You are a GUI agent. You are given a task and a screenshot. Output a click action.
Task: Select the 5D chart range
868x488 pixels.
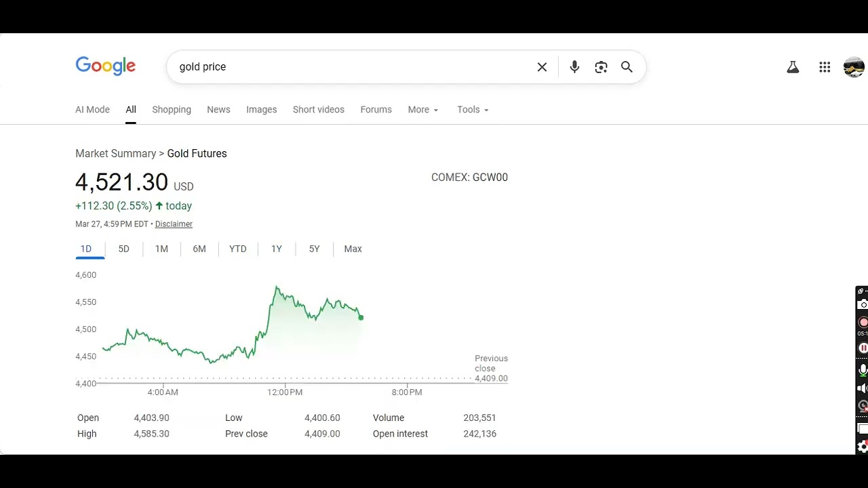click(123, 249)
